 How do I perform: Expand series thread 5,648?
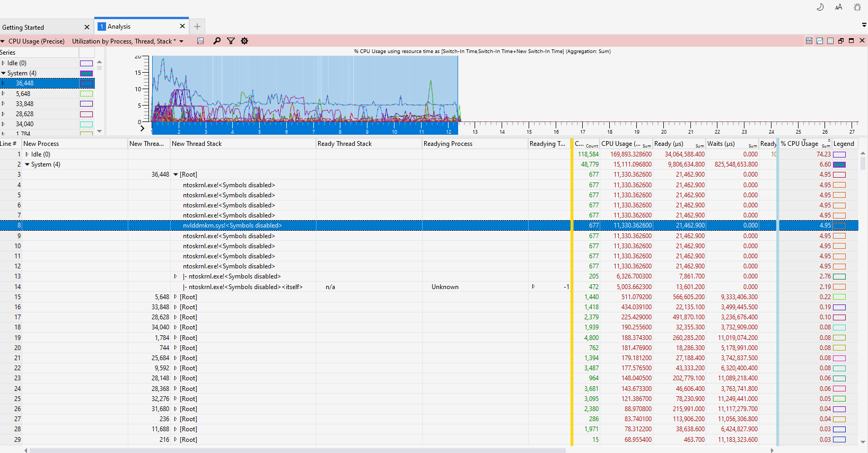coord(3,93)
